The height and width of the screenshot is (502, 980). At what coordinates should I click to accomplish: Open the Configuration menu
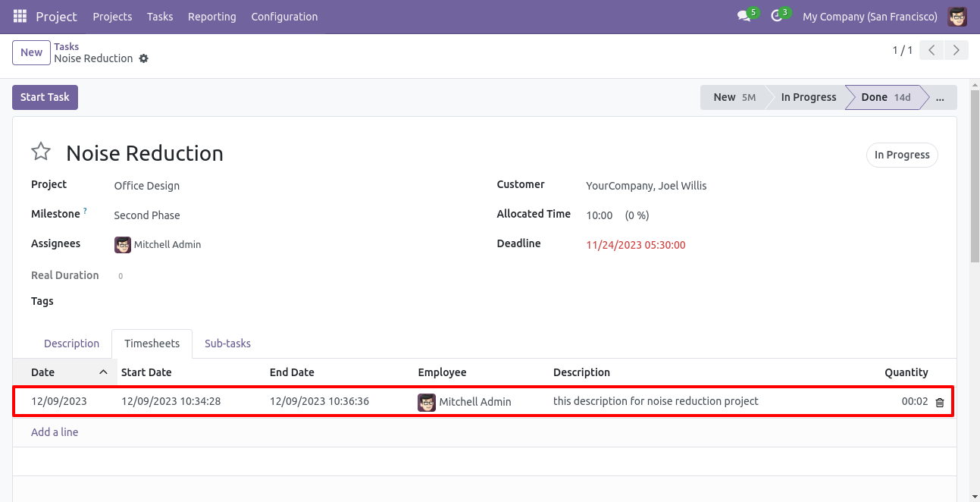(x=284, y=17)
